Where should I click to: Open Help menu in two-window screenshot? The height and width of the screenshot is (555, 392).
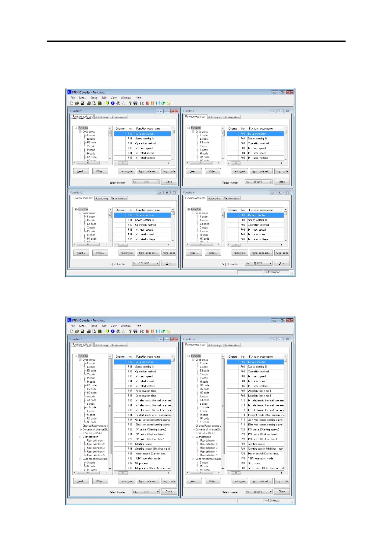click(x=138, y=326)
